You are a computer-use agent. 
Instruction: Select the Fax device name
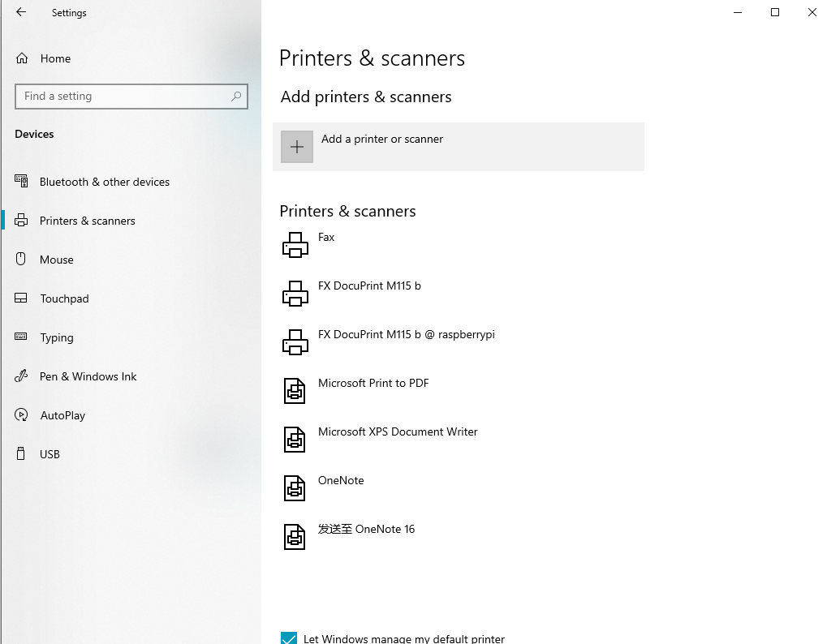tap(326, 237)
